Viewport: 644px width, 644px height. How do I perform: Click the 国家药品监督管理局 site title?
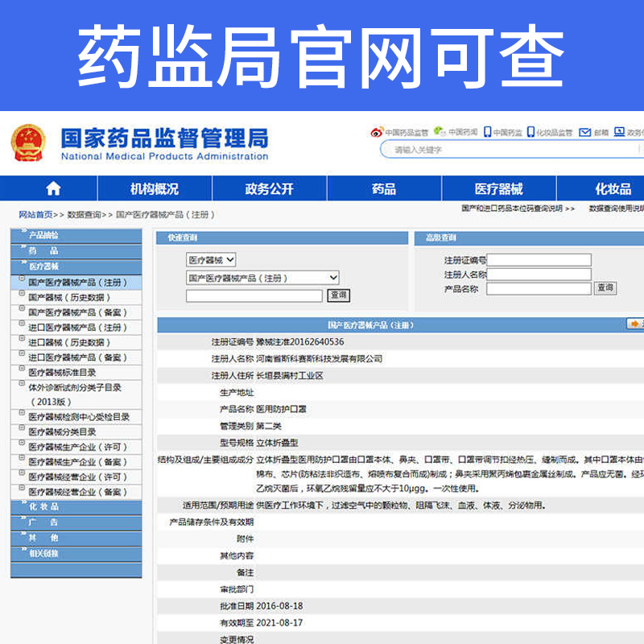pos(165,138)
